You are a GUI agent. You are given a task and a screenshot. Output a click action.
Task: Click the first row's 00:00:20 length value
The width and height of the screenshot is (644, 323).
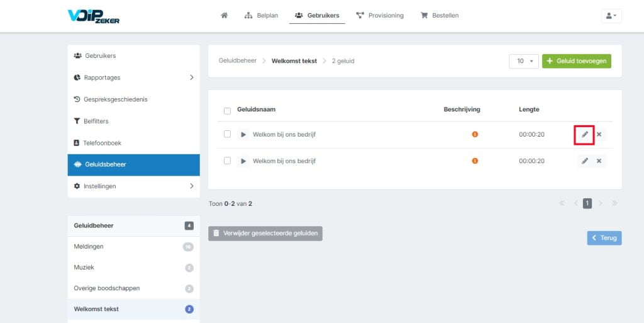click(x=531, y=134)
